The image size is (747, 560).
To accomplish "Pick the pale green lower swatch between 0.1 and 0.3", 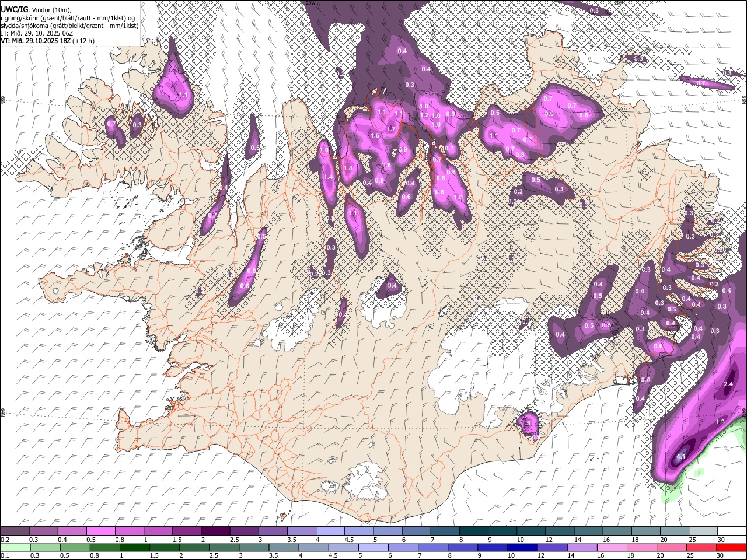I will (x=15, y=547).
